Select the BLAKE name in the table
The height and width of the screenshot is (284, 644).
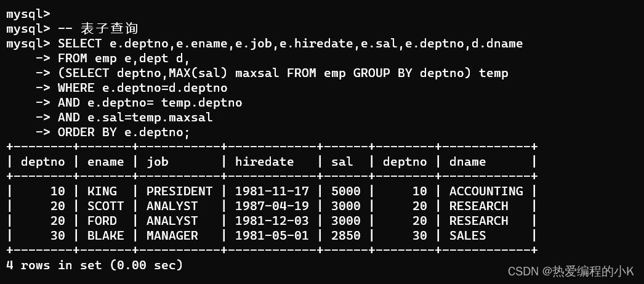105,235
